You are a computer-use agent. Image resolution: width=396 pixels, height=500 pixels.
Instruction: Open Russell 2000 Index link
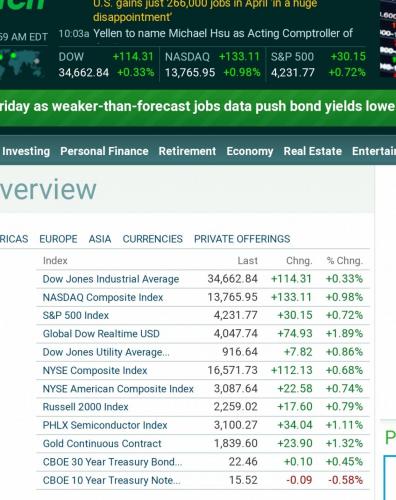[x=85, y=407]
